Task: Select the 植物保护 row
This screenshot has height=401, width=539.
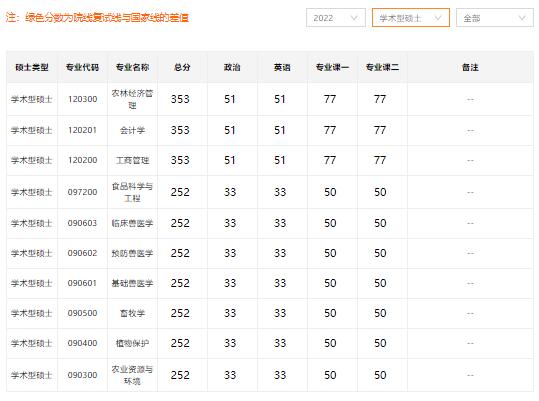Action: [x=270, y=343]
